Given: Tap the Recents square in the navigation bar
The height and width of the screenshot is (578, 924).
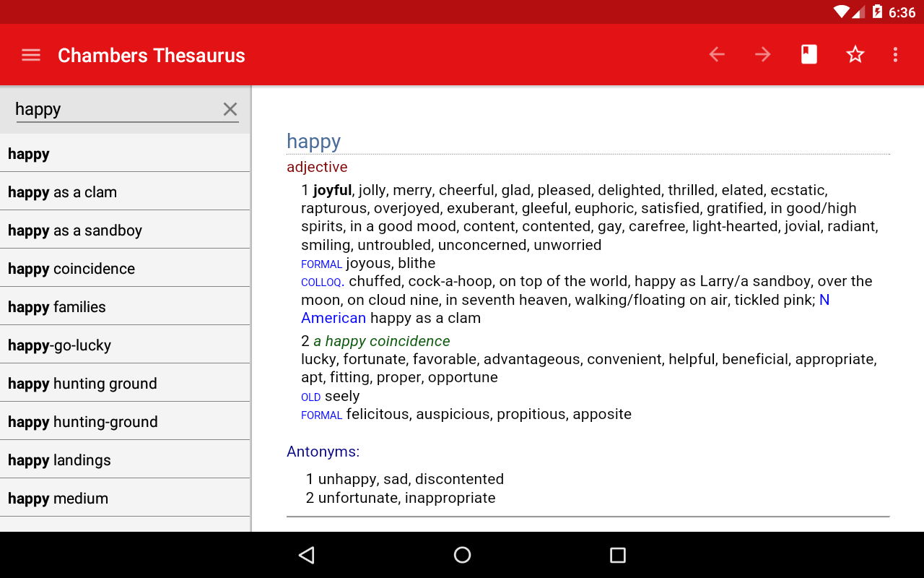Looking at the screenshot, I should [x=618, y=555].
